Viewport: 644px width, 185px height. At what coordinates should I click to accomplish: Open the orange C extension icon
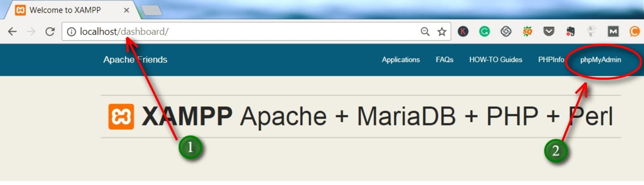[x=635, y=31]
